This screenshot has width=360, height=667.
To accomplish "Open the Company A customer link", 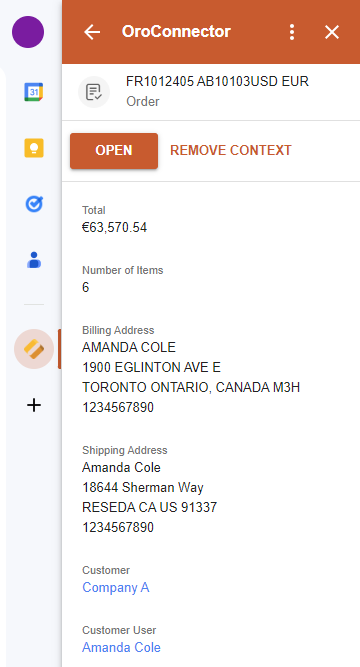I will click(115, 587).
